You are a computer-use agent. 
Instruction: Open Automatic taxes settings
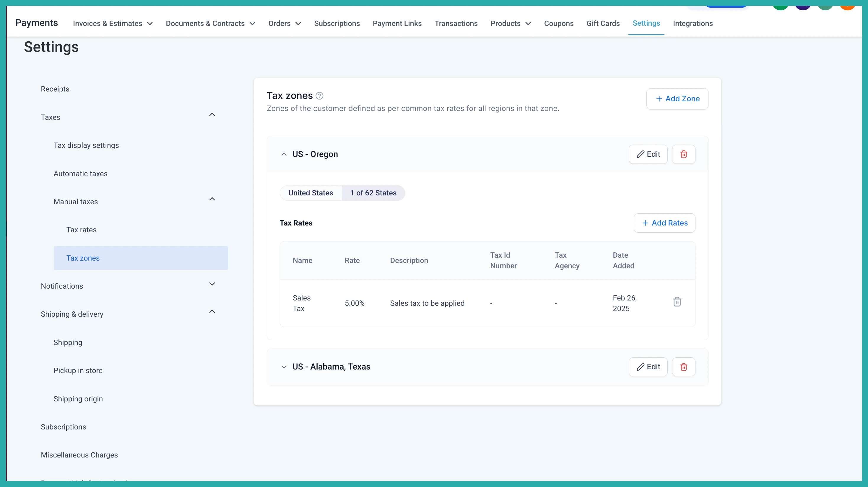(81, 174)
